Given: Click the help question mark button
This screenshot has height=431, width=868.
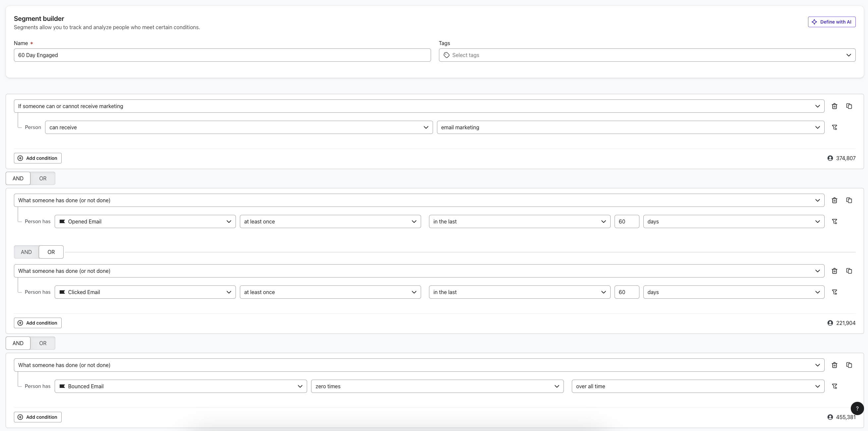Looking at the screenshot, I should tap(857, 408).
